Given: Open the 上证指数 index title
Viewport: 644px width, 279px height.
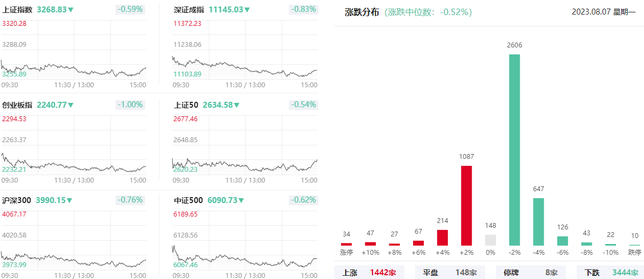Looking at the screenshot, I should [17, 10].
